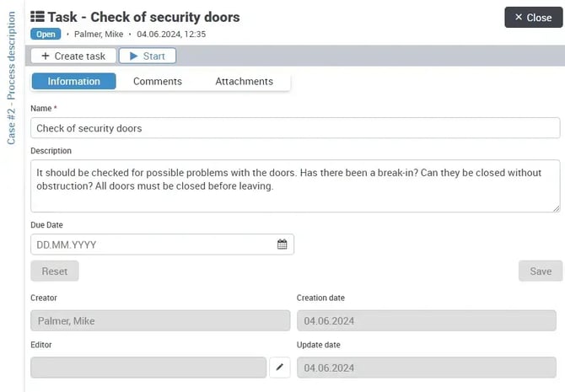Focus the Due Date input field
Viewport: 565px width, 392px height.
(x=153, y=244)
